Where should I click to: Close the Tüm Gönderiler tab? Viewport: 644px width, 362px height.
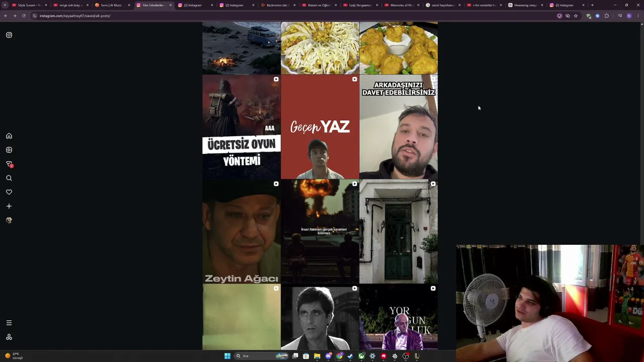[x=170, y=5]
